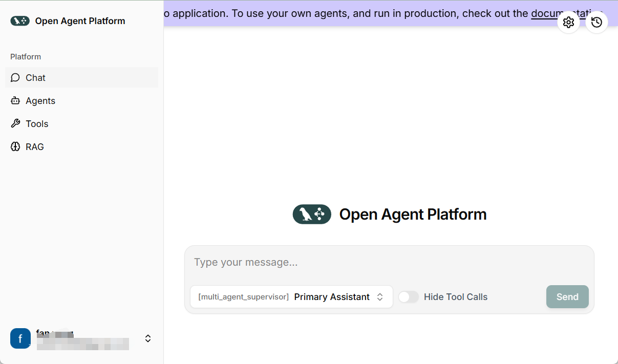Viewport: 618px width, 364px height.
Task: Open the Agents page in sidebar
Action: (x=82, y=101)
